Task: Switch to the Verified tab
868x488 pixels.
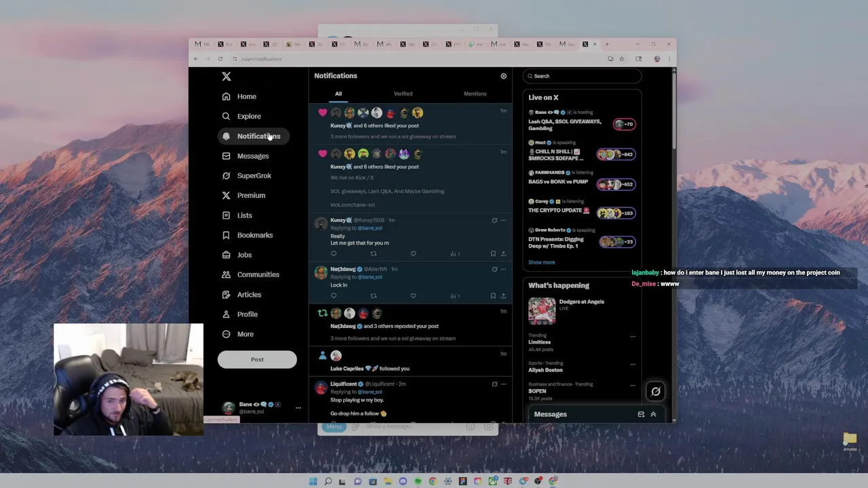Action: pyautogui.click(x=403, y=94)
